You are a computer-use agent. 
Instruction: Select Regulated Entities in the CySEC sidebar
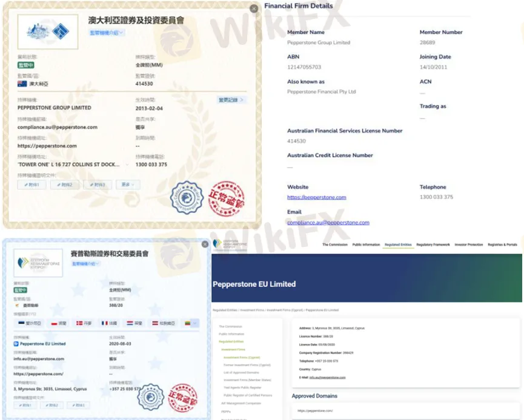click(231, 342)
